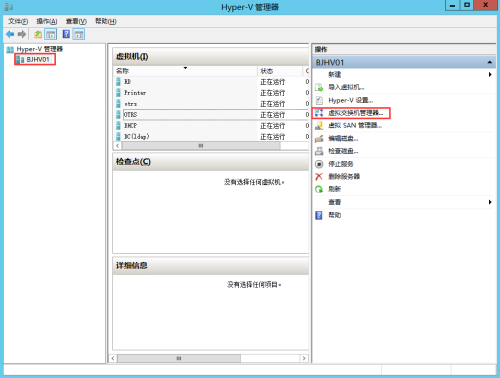Image resolution: width=500 pixels, height=378 pixels.
Task: Open the 文件(F) menu
Action: point(18,21)
